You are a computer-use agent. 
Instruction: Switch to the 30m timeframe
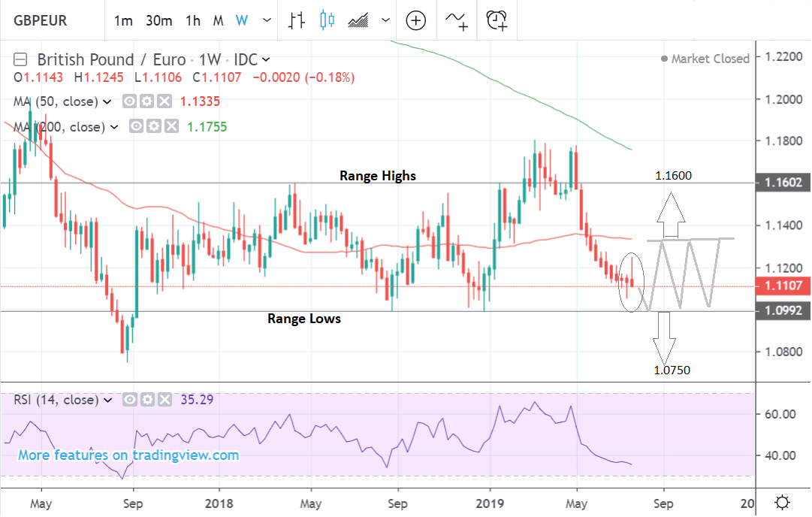[x=159, y=20]
